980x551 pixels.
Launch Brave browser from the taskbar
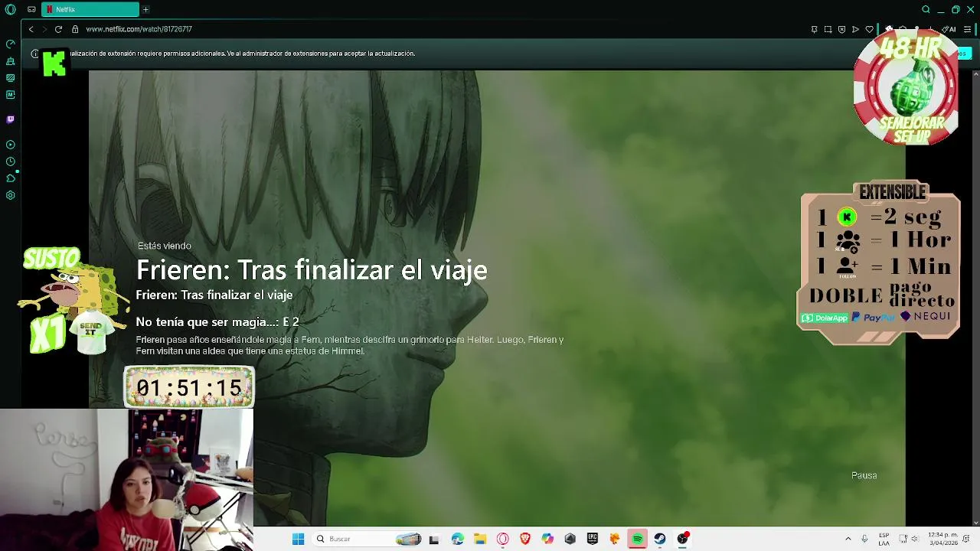(x=524, y=539)
